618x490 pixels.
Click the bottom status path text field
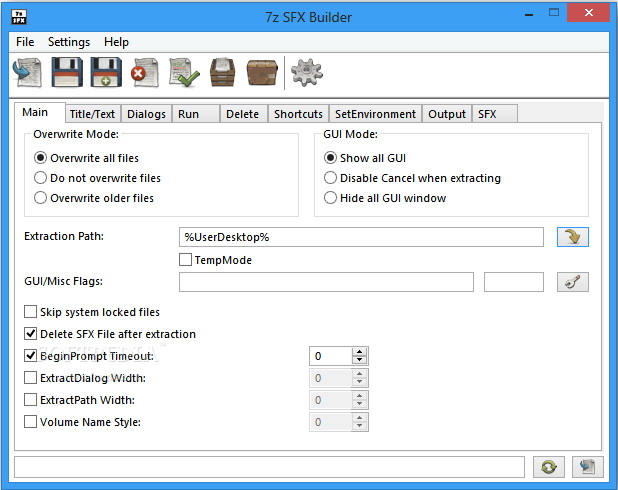pyautogui.click(x=270, y=467)
